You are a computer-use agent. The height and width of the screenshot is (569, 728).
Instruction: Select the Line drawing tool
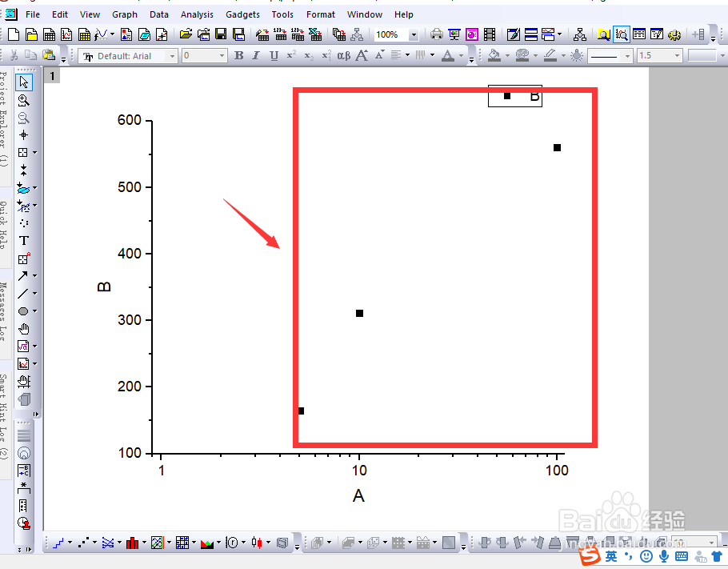[22, 294]
